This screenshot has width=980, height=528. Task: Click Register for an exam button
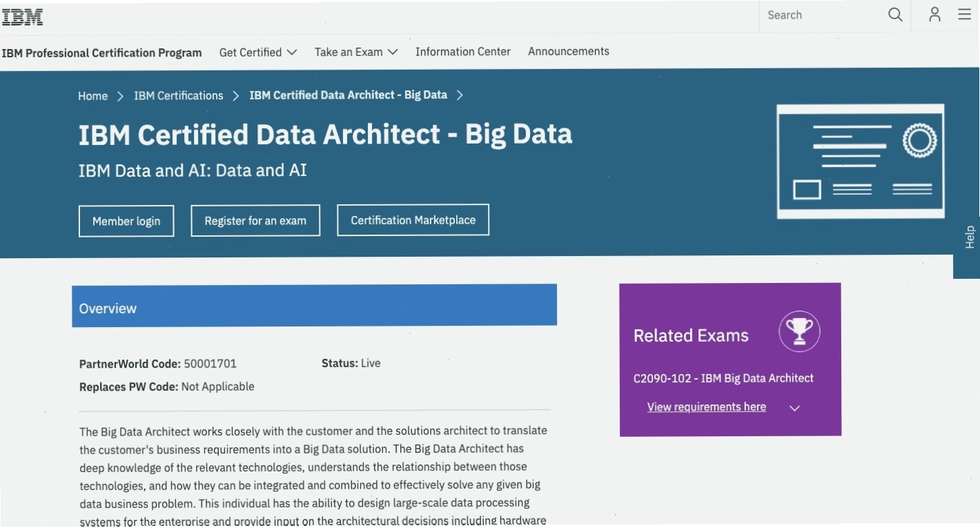click(x=255, y=221)
